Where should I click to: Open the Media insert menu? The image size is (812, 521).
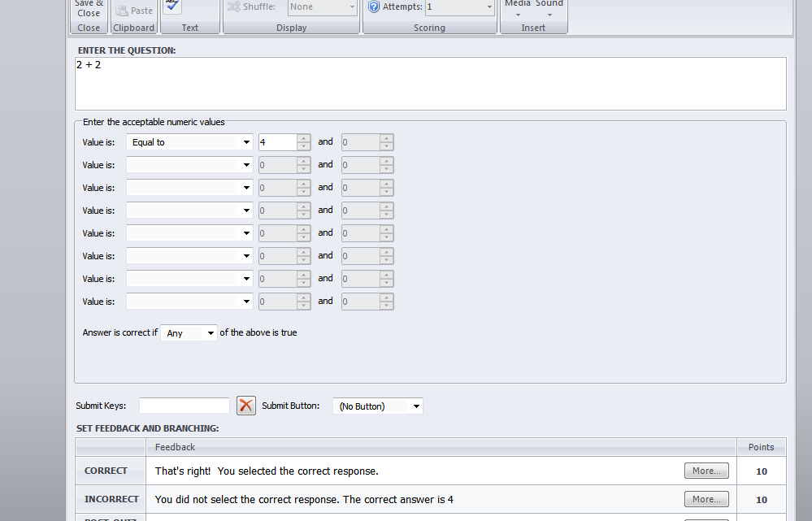(x=518, y=8)
